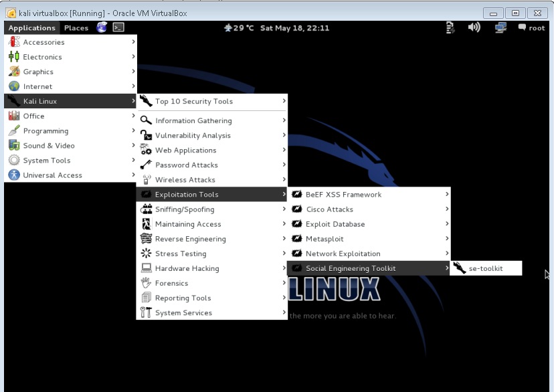Viewport: 554px width, 392px height.
Task: Click the Reverse Engineering icon
Action: click(146, 239)
